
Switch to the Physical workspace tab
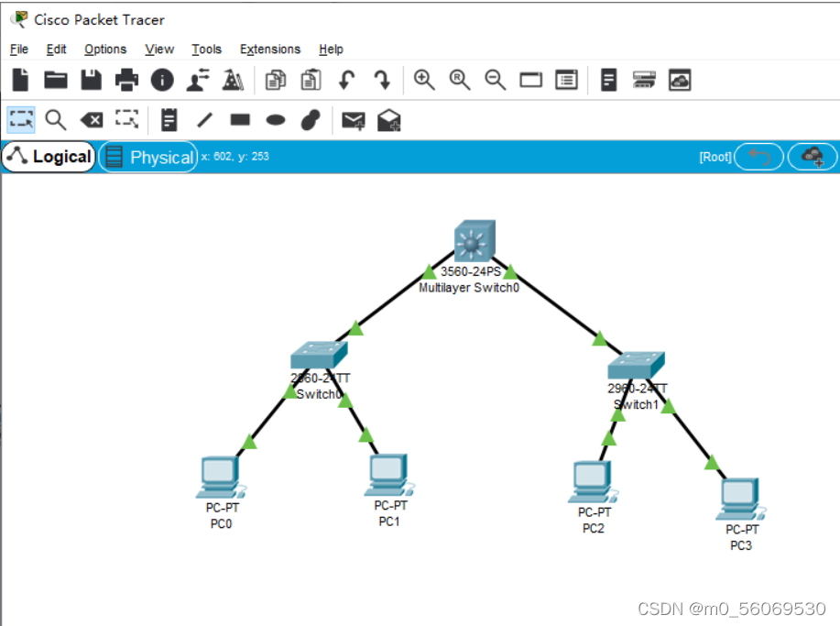(148, 157)
